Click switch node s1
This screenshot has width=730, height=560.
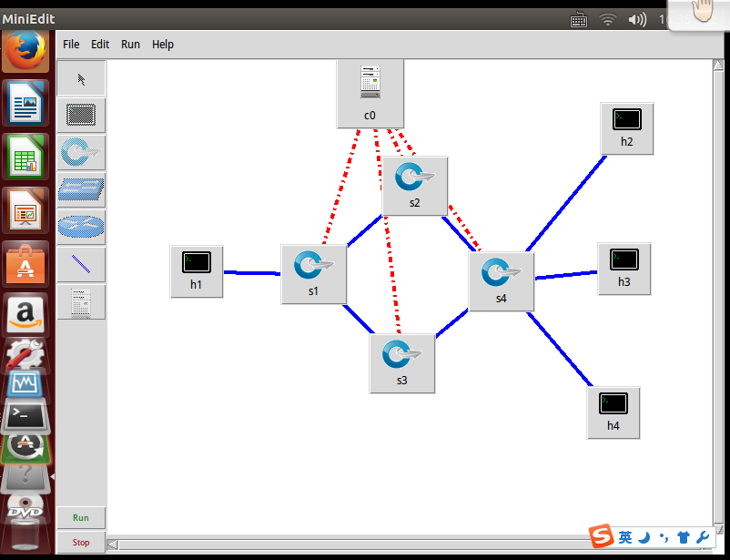click(x=314, y=274)
